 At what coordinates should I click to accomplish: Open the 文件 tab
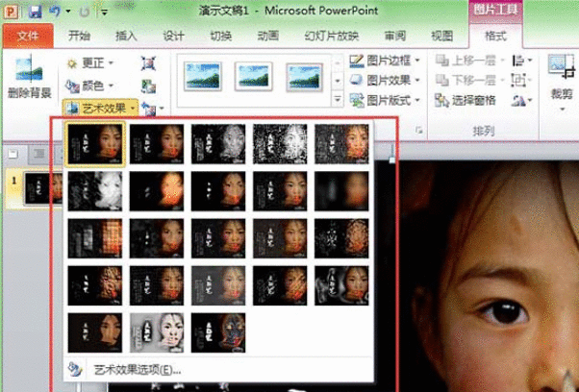click(28, 36)
